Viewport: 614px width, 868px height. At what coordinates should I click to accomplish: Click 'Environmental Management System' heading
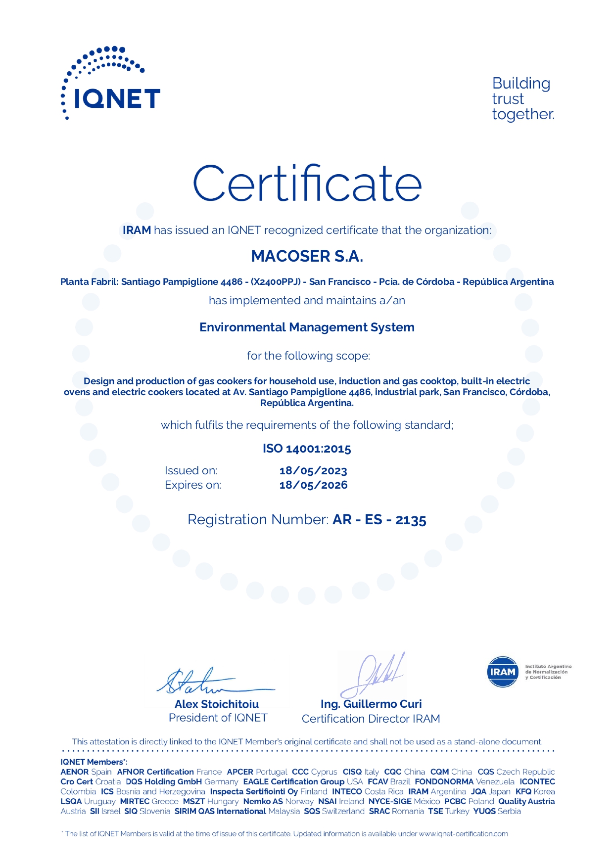pos(307,327)
